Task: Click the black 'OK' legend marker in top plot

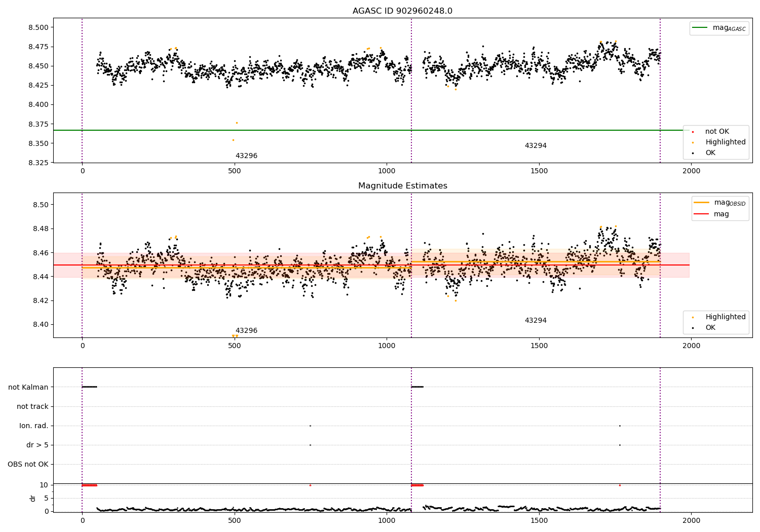Action: [693, 153]
